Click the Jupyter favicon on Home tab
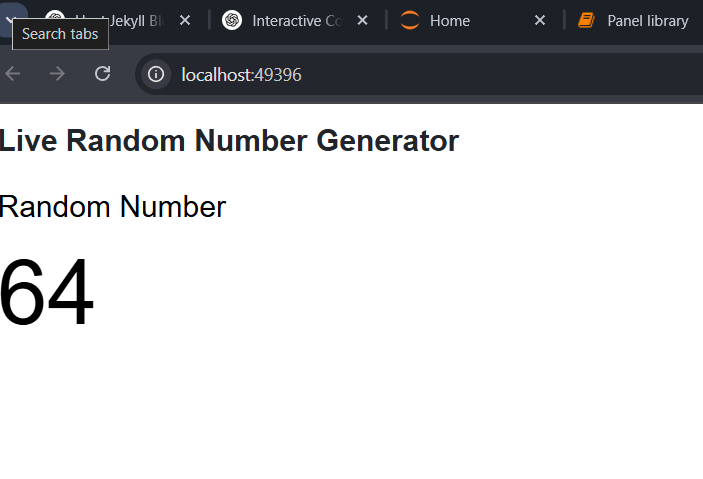 pos(410,20)
